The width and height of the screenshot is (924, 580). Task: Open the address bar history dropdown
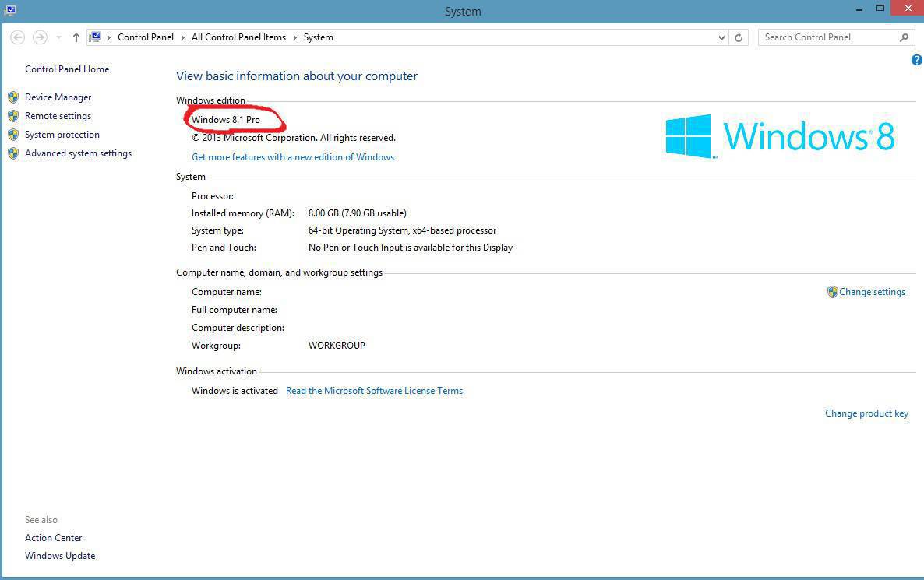click(721, 37)
